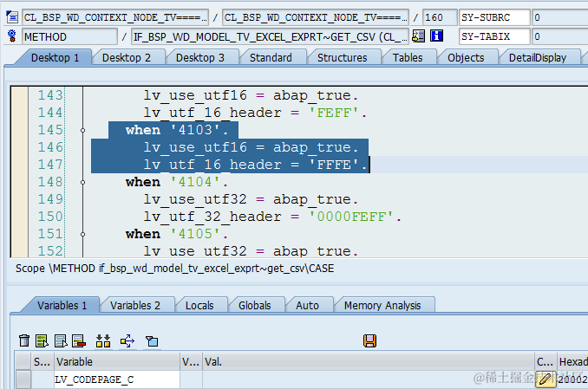Select the Structures tab
Viewport: 588px width, 389px height.
click(343, 58)
